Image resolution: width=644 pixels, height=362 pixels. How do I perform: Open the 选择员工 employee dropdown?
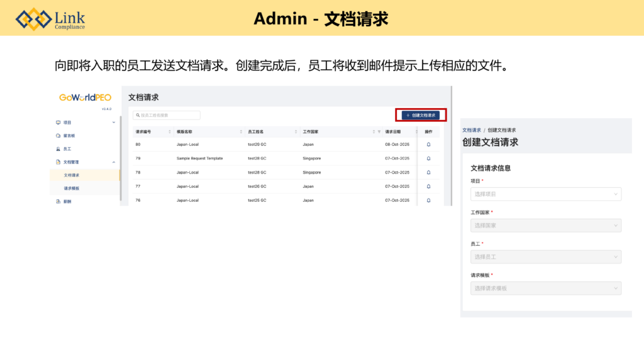tap(545, 257)
